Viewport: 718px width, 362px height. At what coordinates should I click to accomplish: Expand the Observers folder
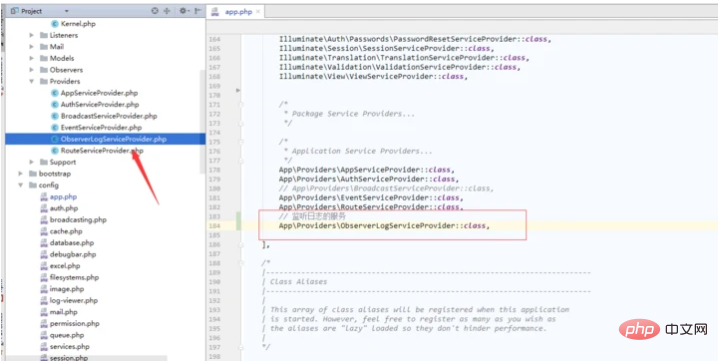point(32,70)
